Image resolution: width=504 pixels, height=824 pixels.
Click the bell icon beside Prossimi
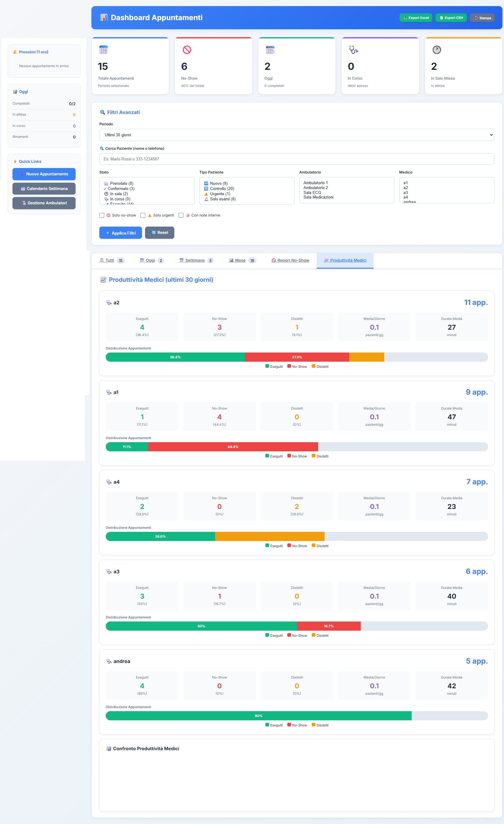(x=15, y=52)
